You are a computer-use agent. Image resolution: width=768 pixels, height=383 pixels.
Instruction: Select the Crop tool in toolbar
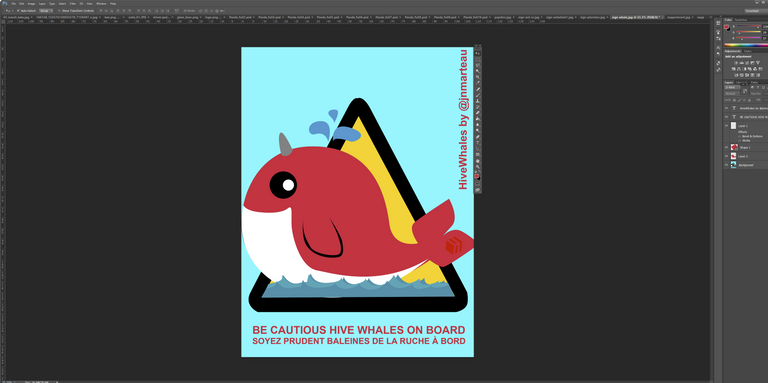pyautogui.click(x=478, y=77)
